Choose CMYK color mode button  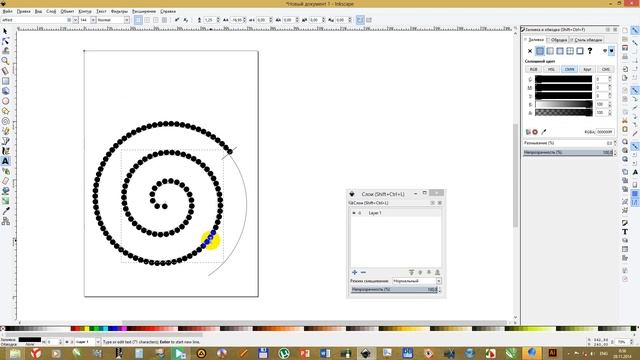569,69
